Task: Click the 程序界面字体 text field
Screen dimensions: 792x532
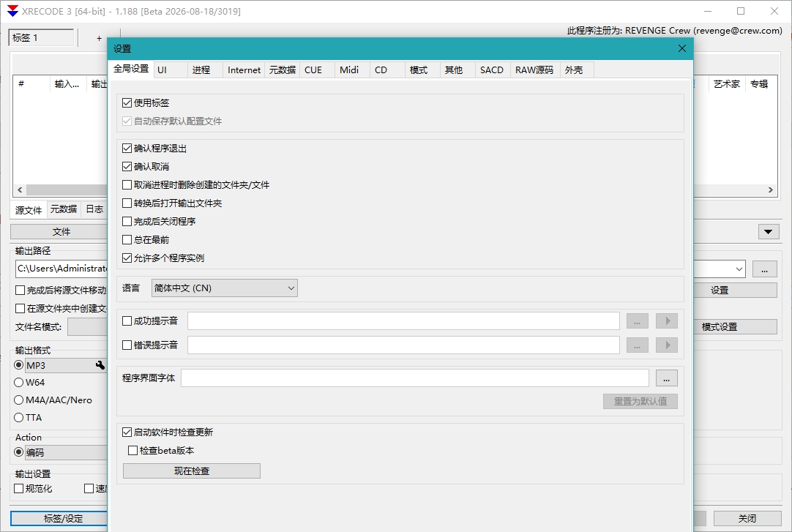Action: (415, 378)
